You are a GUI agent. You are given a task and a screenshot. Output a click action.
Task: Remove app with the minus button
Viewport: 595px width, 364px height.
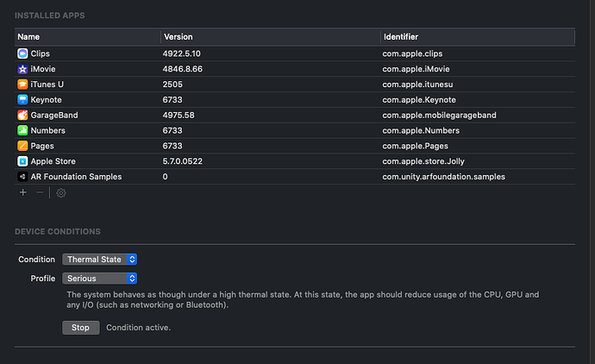tap(40, 193)
